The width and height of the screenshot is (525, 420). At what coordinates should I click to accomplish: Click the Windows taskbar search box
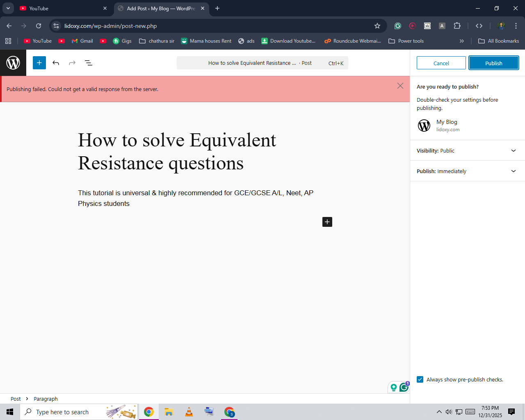(79, 412)
